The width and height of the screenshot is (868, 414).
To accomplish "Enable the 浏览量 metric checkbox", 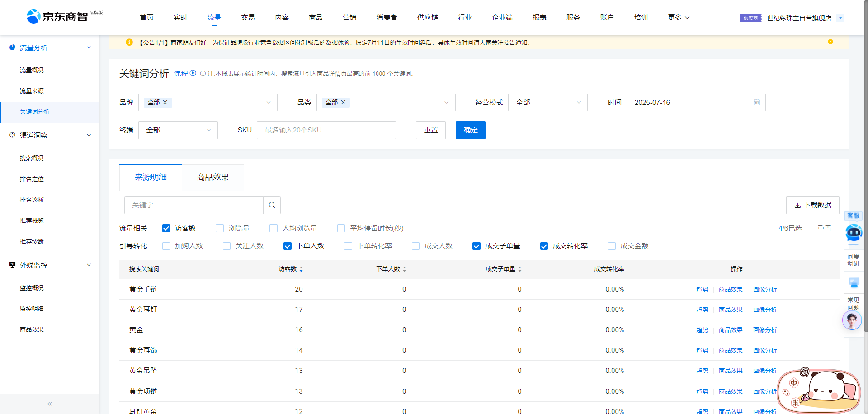I will (x=220, y=228).
